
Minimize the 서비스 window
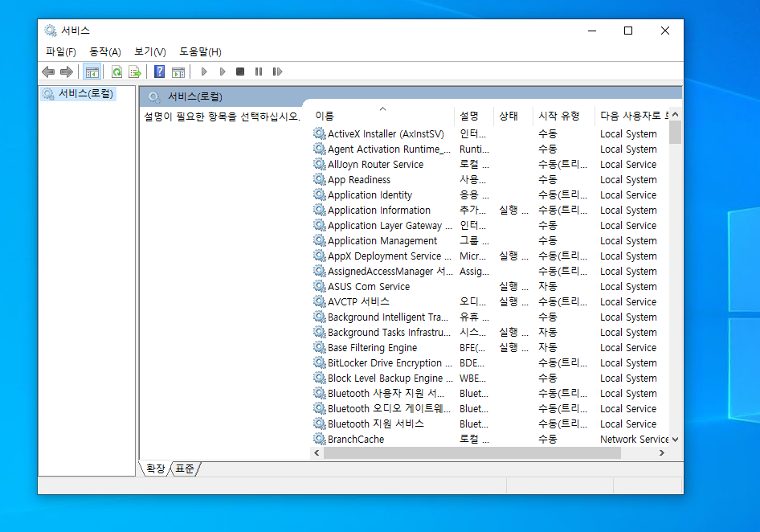592,31
